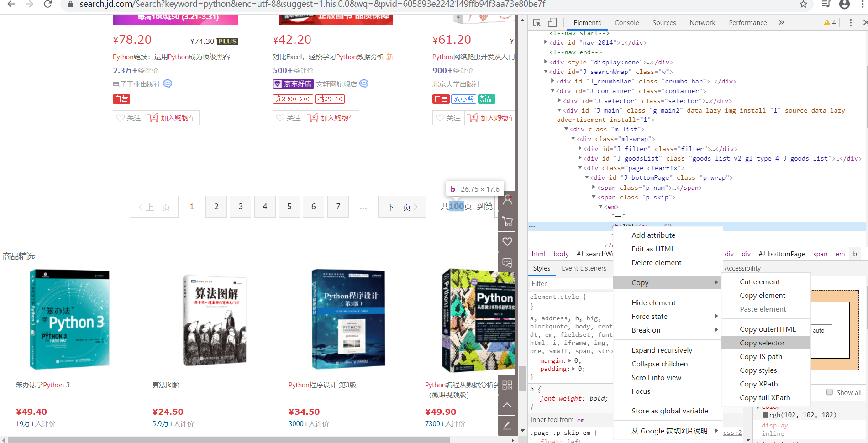
Task: Open the DevTools three-dot customize menu
Action: click(850, 22)
